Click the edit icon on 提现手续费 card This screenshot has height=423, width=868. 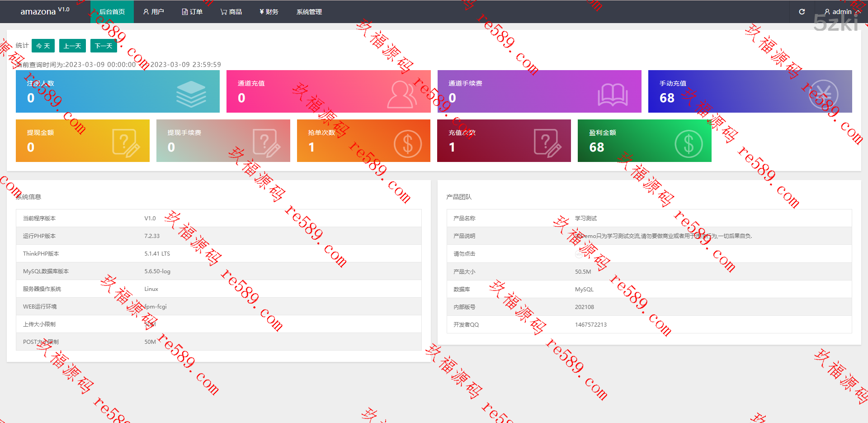pos(266,143)
